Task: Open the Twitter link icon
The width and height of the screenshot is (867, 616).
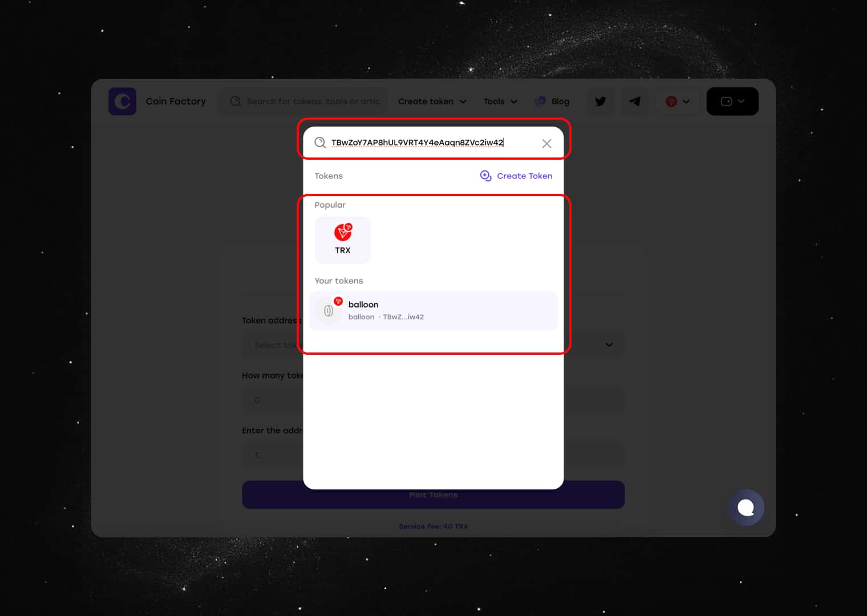Action: coord(601,102)
